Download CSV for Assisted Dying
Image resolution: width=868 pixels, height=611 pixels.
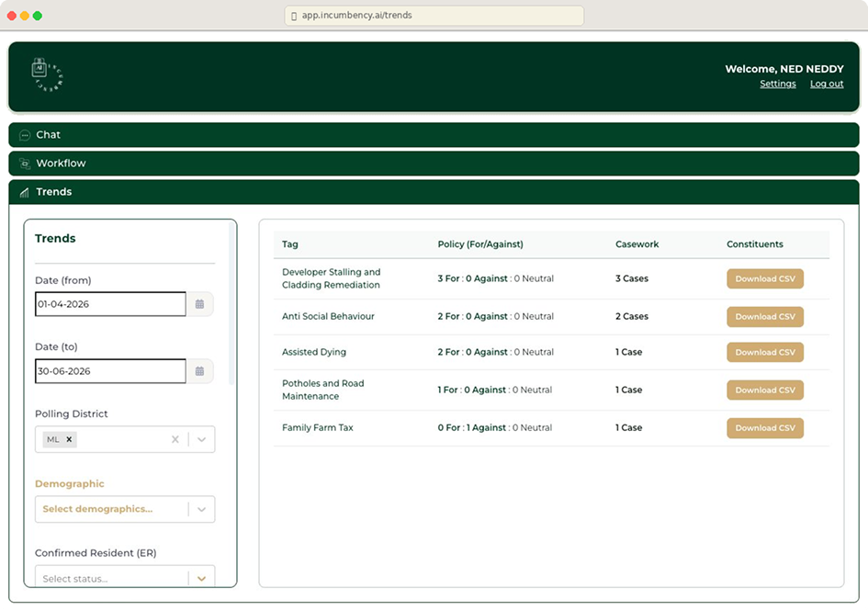(x=765, y=352)
